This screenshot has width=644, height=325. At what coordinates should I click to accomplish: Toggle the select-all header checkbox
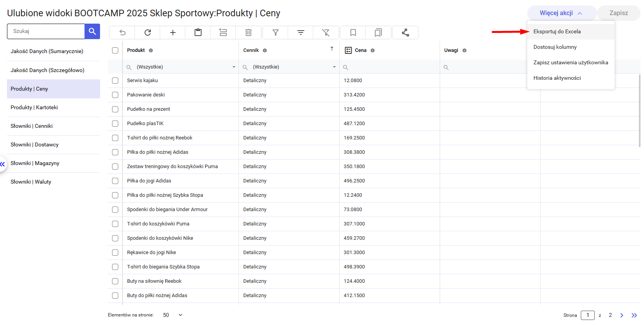click(115, 50)
